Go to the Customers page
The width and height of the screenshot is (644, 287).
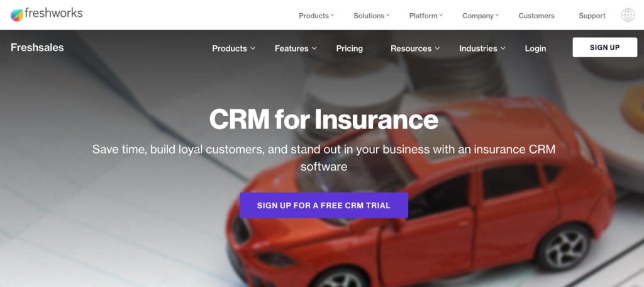[x=536, y=16]
